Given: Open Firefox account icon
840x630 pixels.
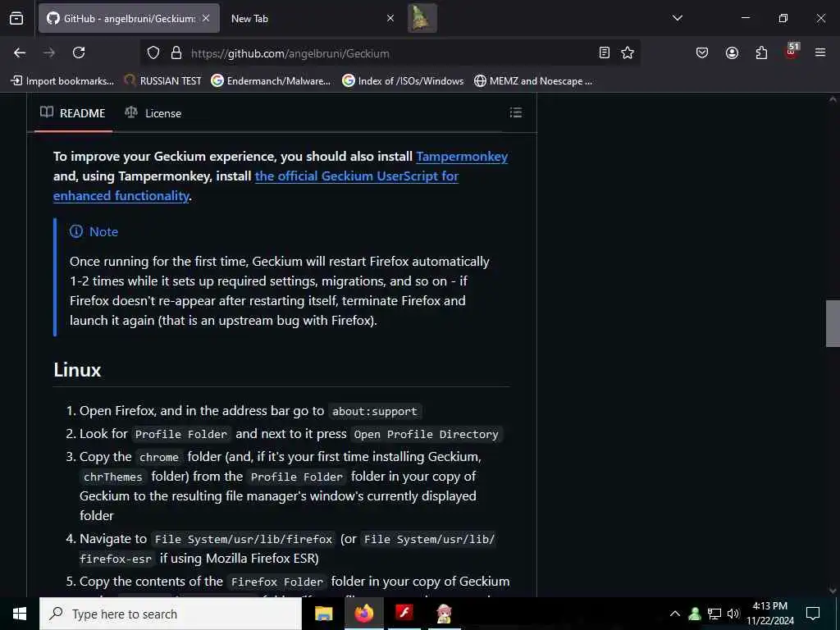Looking at the screenshot, I should (x=732, y=52).
